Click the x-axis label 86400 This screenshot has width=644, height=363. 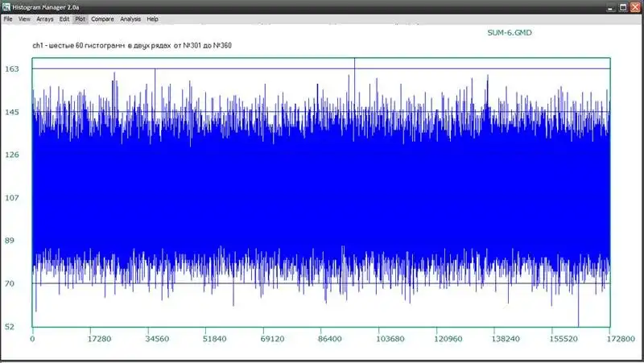[330, 339]
